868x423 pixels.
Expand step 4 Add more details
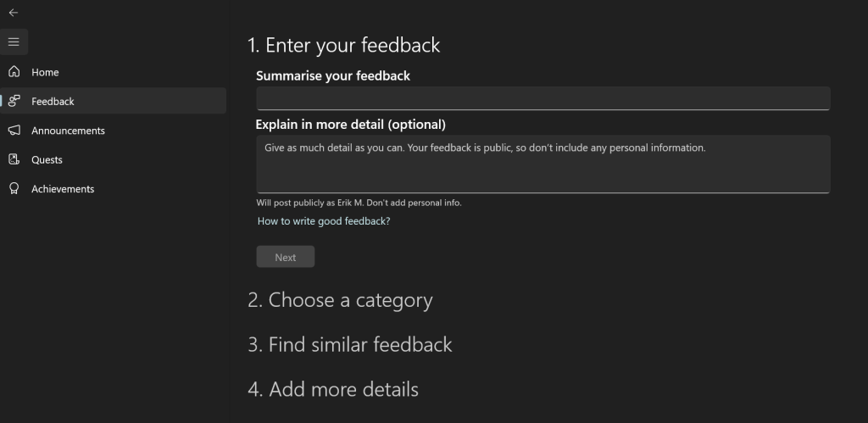[333, 390]
